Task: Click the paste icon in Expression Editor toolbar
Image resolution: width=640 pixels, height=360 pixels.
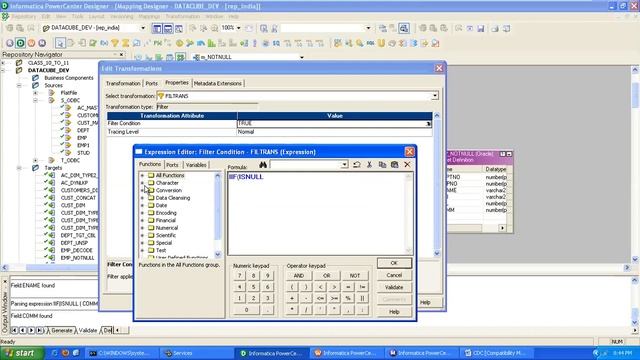Action: pyautogui.click(x=394, y=164)
